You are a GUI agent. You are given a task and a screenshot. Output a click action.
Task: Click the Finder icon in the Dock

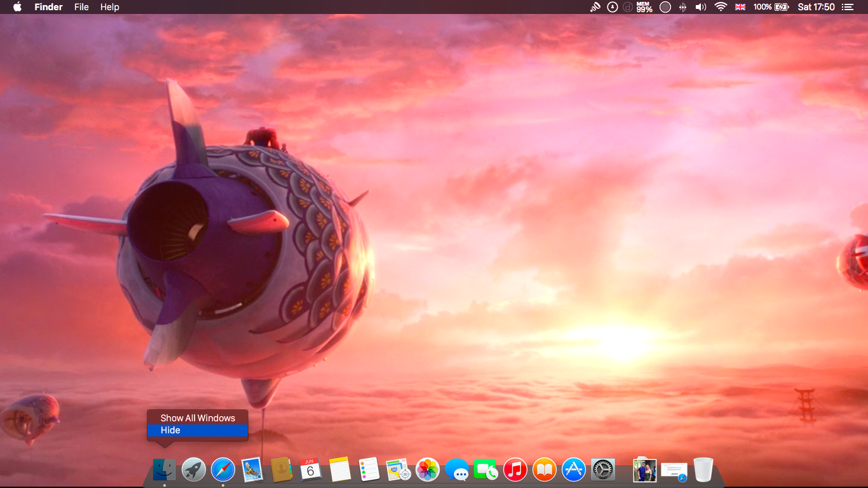[165, 470]
